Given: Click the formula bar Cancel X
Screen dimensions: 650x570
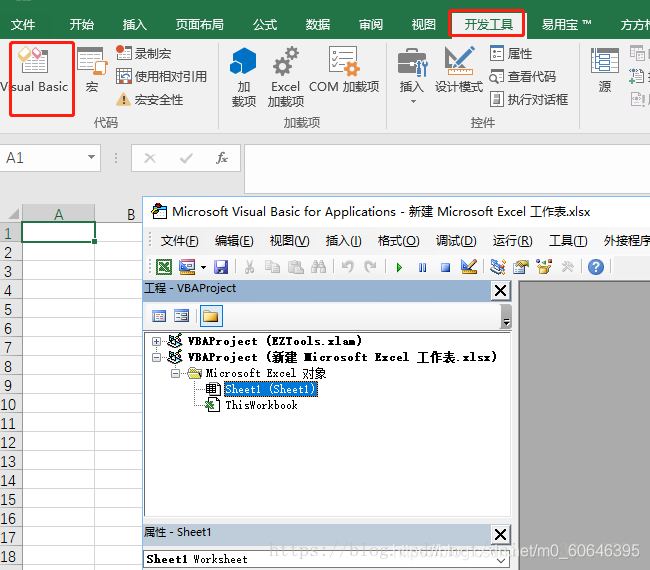Looking at the screenshot, I should pyautogui.click(x=150, y=158).
